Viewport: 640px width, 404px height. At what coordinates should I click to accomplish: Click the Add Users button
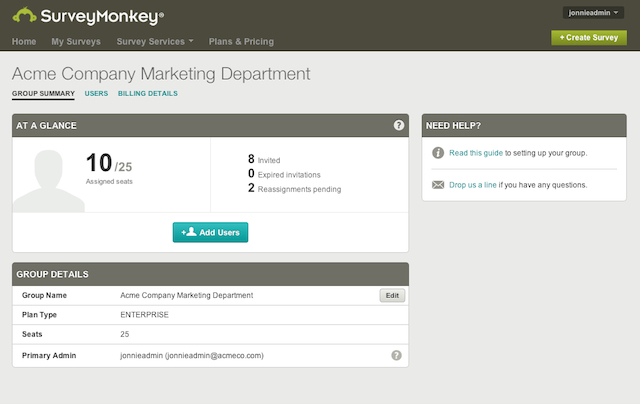pos(210,232)
